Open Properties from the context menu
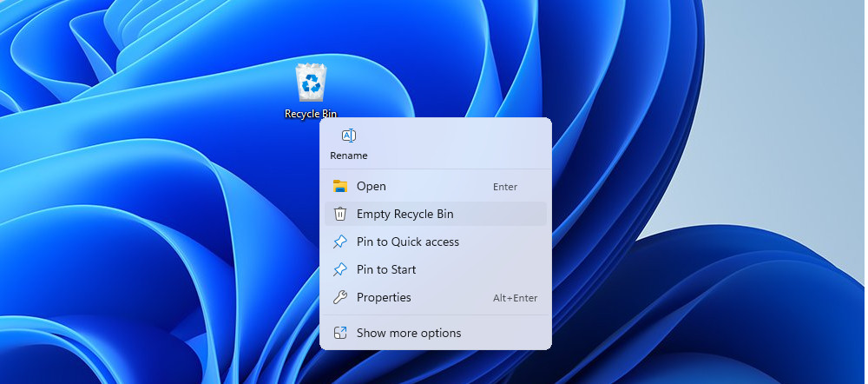The image size is (868, 384). coord(384,298)
